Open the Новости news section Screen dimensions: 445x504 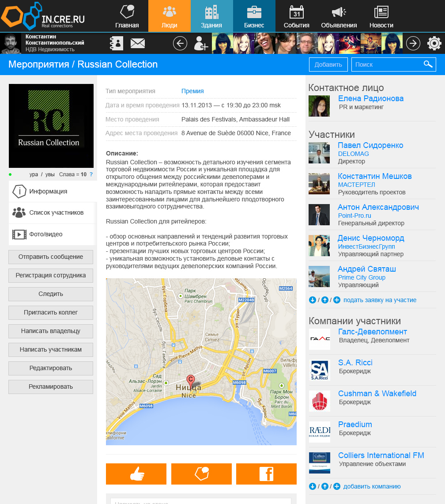tap(381, 16)
